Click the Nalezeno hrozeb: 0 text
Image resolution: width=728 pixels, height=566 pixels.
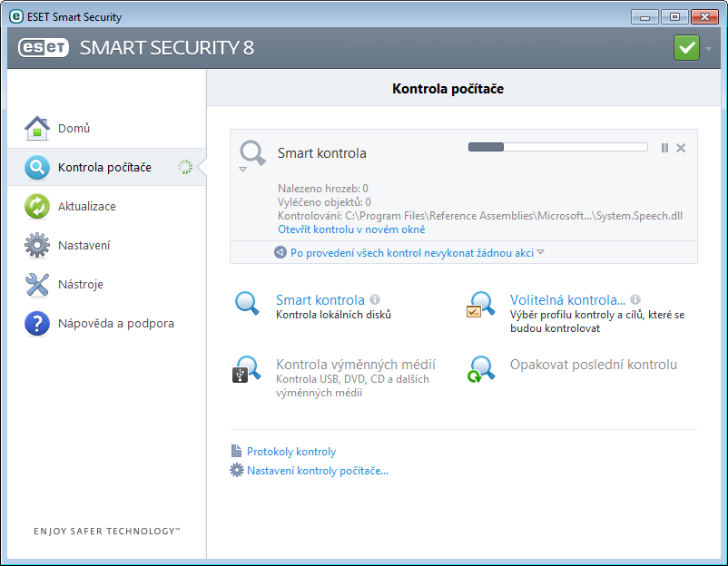(322, 189)
